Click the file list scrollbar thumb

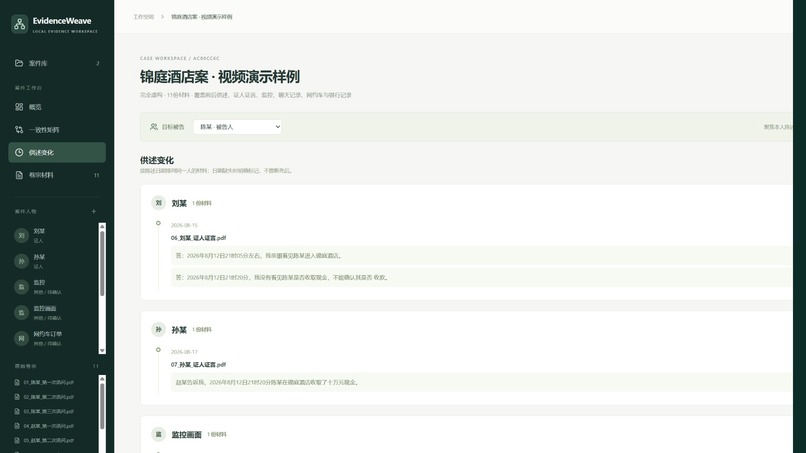[x=102, y=406]
